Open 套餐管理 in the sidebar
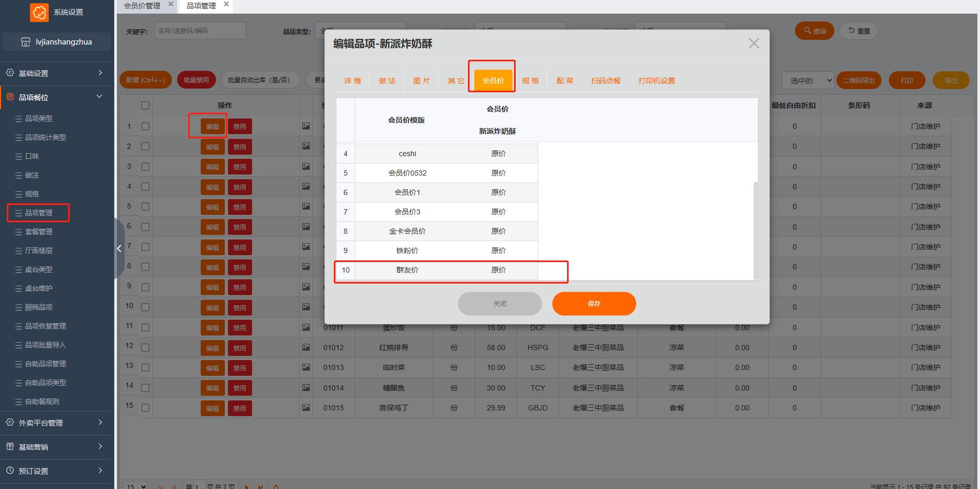Screen dimensions: 980x489 (39, 232)
